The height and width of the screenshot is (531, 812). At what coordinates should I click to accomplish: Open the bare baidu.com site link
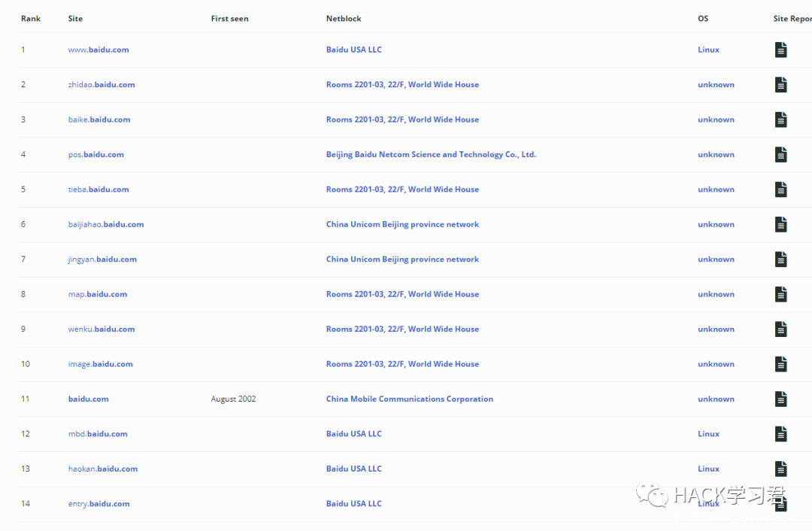click(89, 399)
